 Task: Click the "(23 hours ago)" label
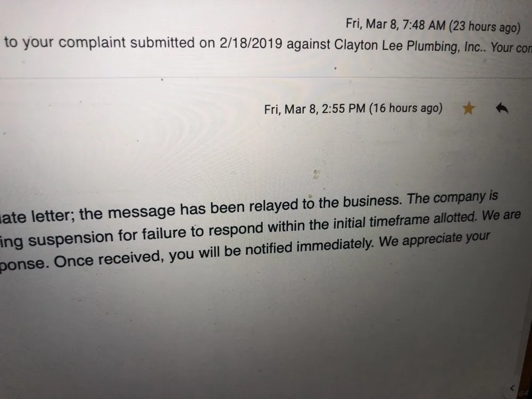coord(484,26)
